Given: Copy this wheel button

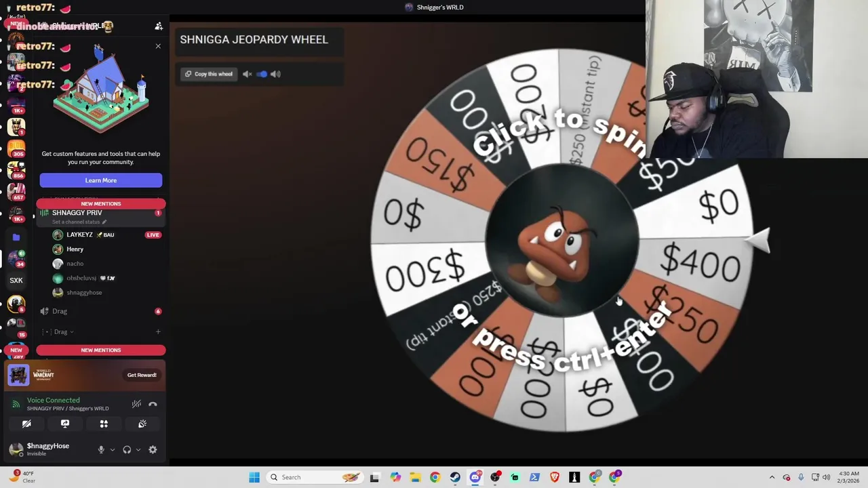Looking at the screenshot, I should coord(209,74).
